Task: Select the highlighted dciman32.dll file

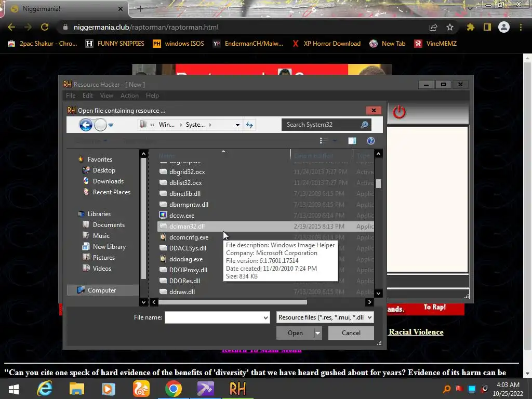Action: pyautogui.click(x=265, y=227)
